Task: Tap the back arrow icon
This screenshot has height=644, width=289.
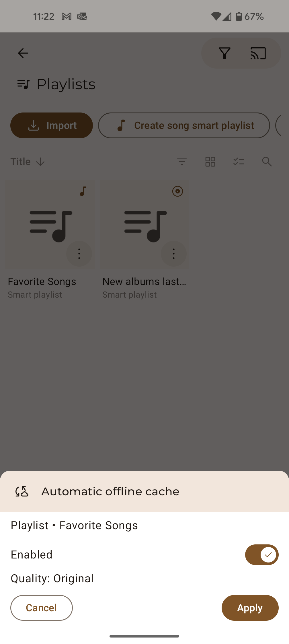Action: pyautogui.click(x=23, y=53)
